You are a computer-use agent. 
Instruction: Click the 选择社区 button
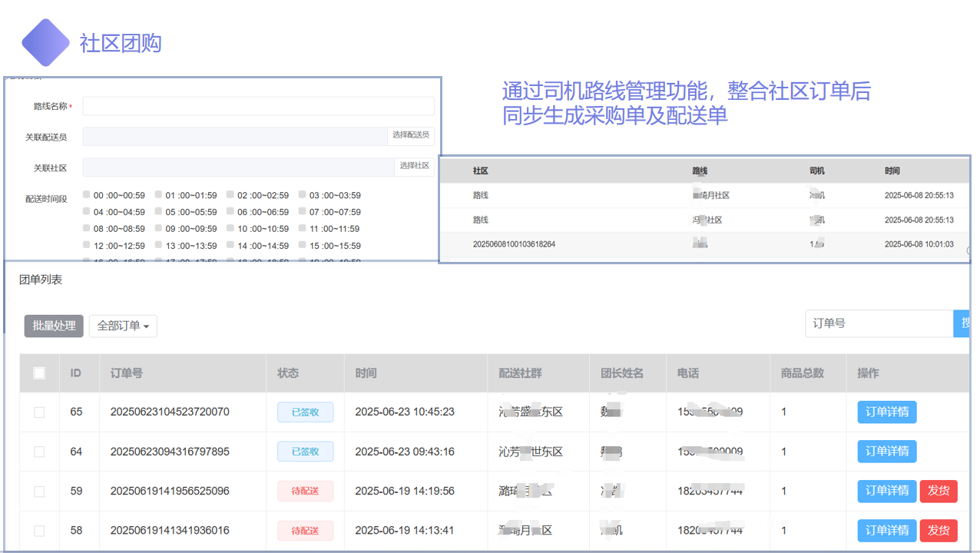pos(414,167)
